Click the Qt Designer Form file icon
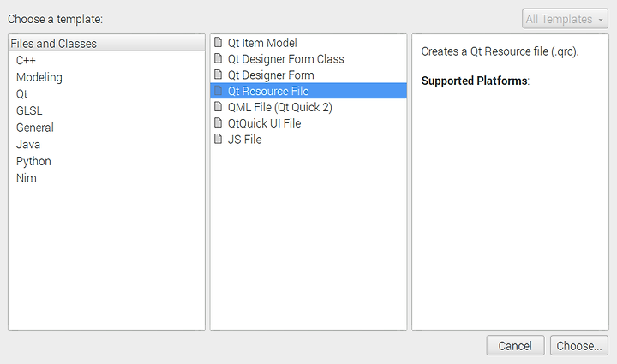This screenshot has width=617, height=364. pyautogui.click(x=218, y=75)
